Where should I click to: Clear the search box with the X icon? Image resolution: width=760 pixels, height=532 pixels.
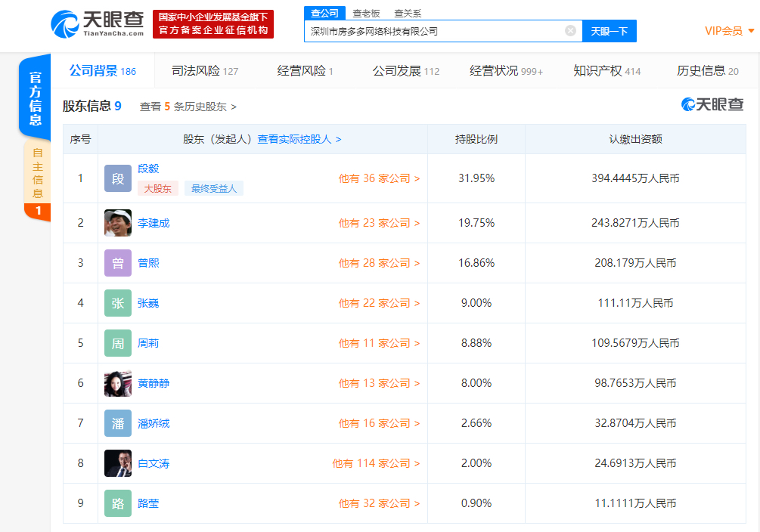click(570, 31)
